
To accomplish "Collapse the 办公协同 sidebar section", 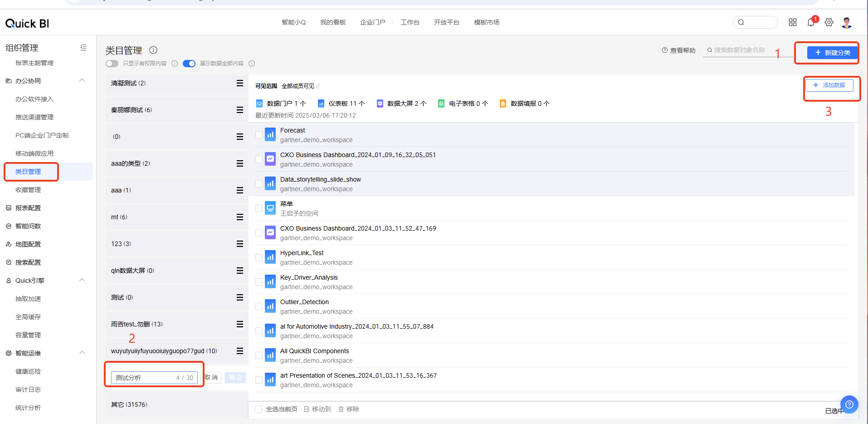I will (82, 80).
